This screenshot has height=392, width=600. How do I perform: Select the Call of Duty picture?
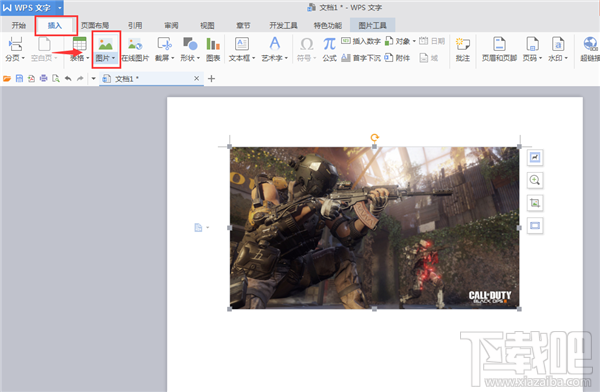coord(374,227)
